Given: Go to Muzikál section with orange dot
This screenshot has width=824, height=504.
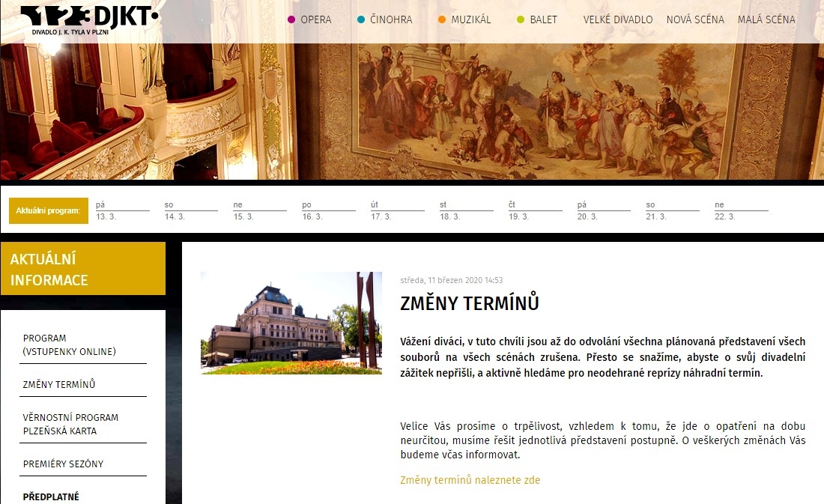Looking at the screenshot, I should 464,20.
